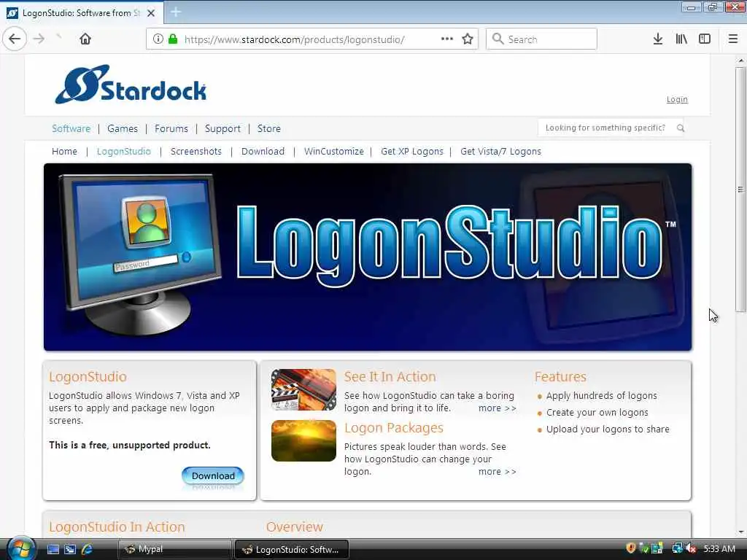The width and height of the screenshot is (747, 560).
Task: Open the Forums menu item
Action: pyautogui.click(x=171, y=128)
